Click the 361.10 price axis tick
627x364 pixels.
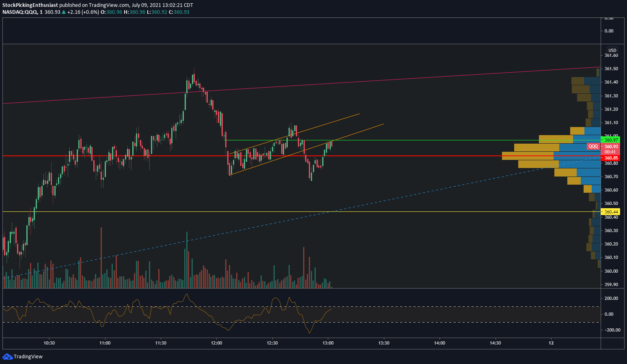click(611, 123)
